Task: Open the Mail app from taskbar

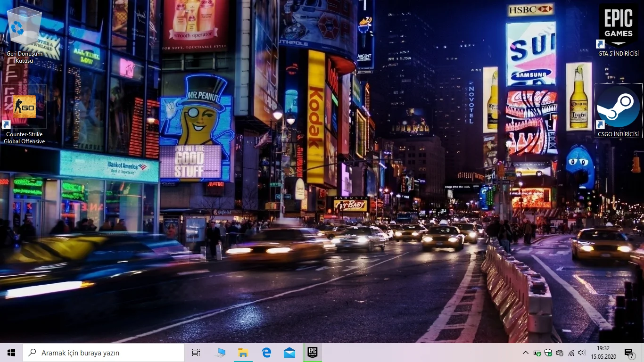Action: click(x=289, y=353)
